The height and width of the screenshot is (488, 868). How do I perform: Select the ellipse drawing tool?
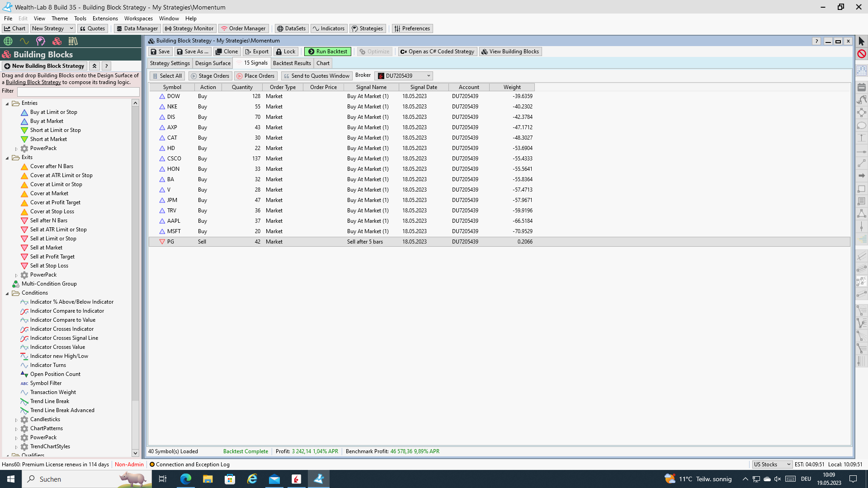[862, 125]
